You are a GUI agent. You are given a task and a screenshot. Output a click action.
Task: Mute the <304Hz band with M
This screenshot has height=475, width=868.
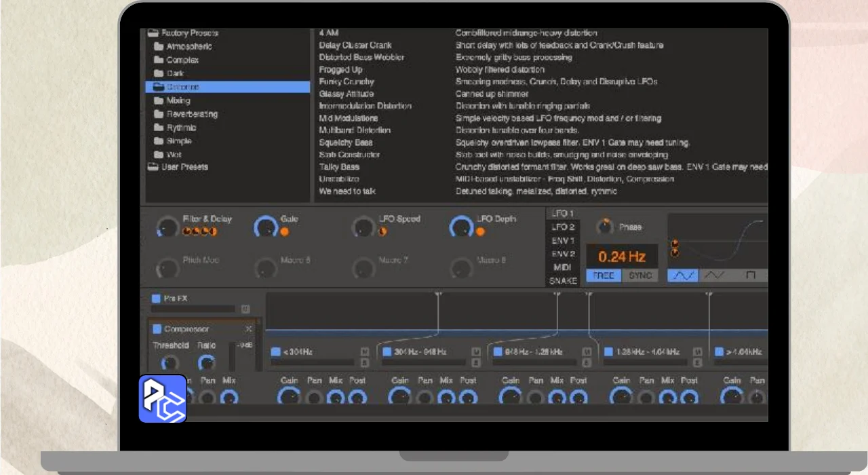pos(365,351)
